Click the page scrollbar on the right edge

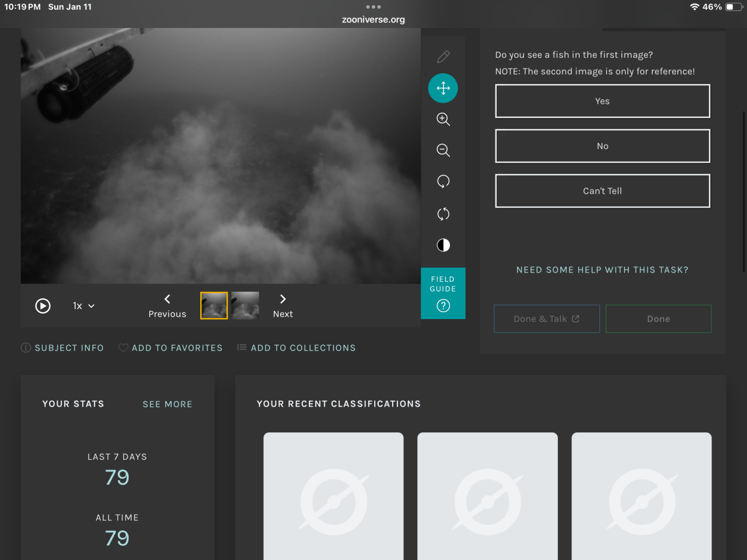coord(744,191)
